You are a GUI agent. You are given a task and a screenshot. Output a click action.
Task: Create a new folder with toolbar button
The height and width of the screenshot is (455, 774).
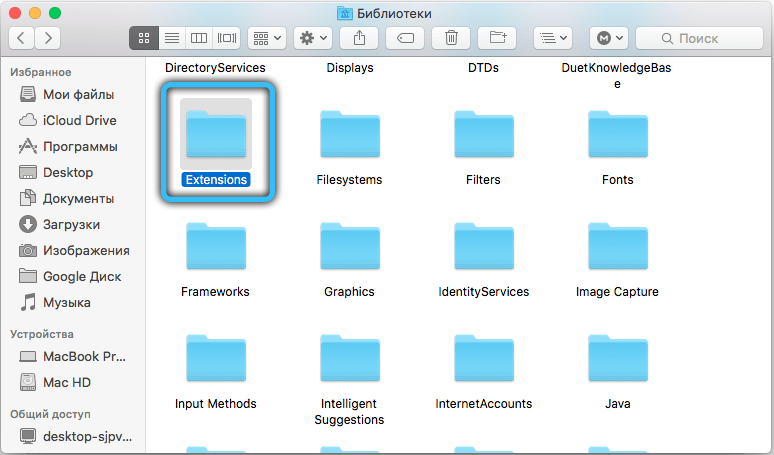tap(497, 38)
